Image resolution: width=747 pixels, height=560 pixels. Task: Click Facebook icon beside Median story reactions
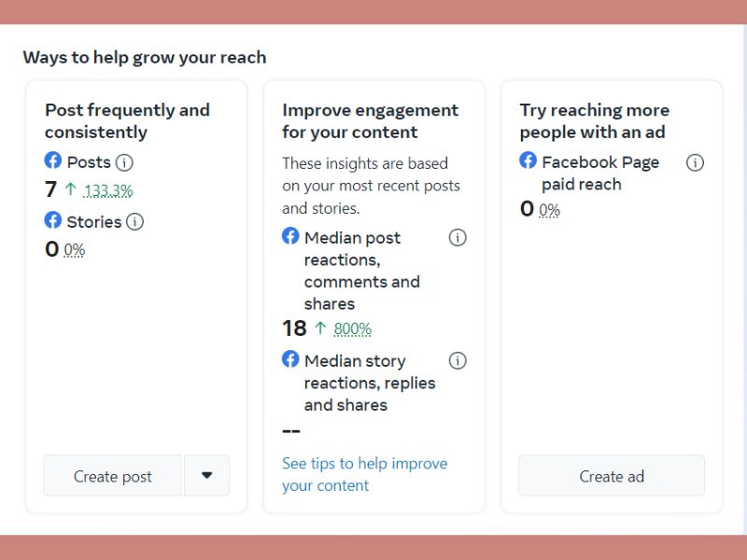pos(290,359)
